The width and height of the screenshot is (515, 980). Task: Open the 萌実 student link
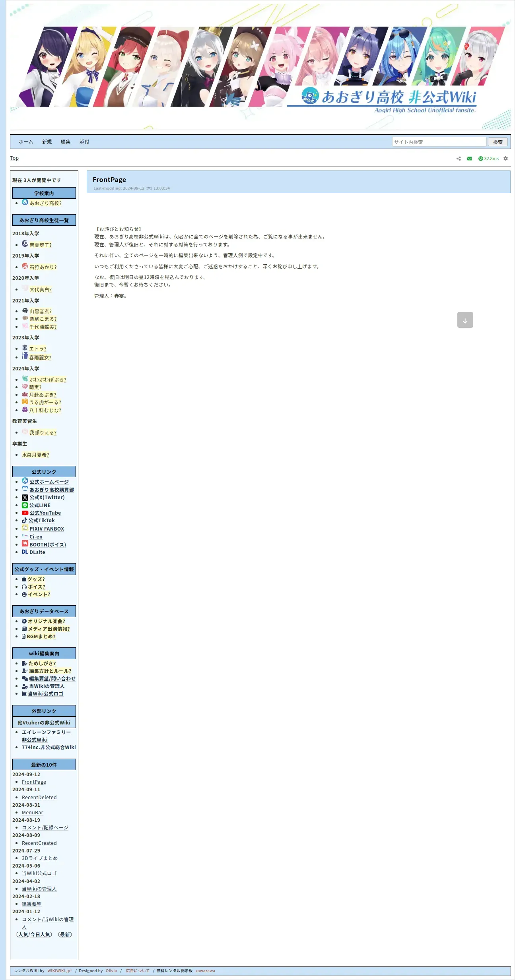coord(35,387)
